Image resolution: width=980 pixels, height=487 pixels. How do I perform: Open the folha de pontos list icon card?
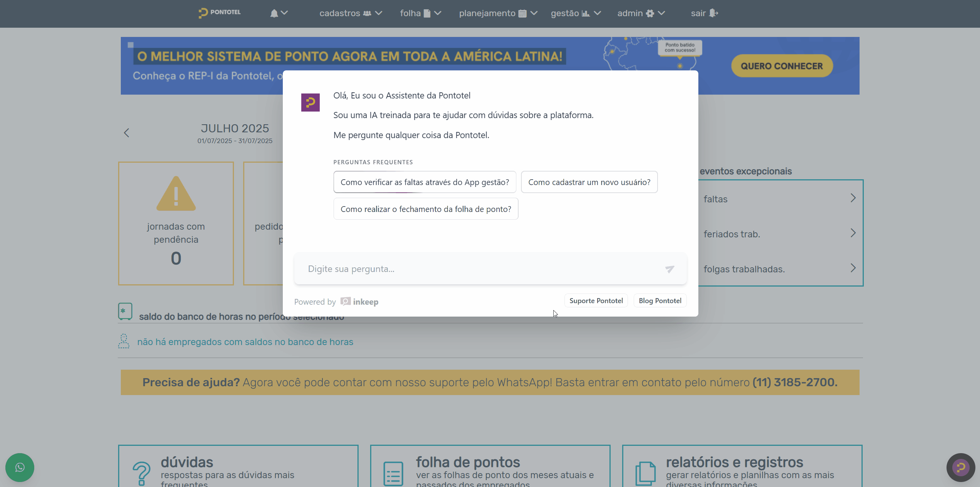coord(393,474)
